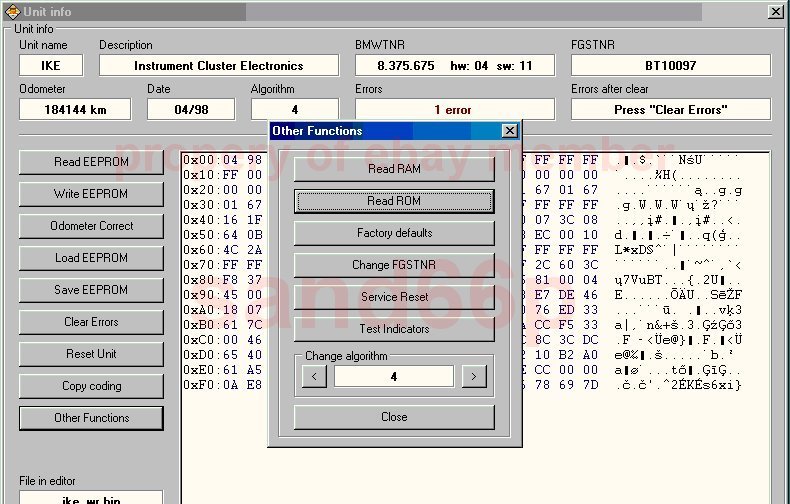Click the Change FGSTNR button

click(x=394, y=265)
